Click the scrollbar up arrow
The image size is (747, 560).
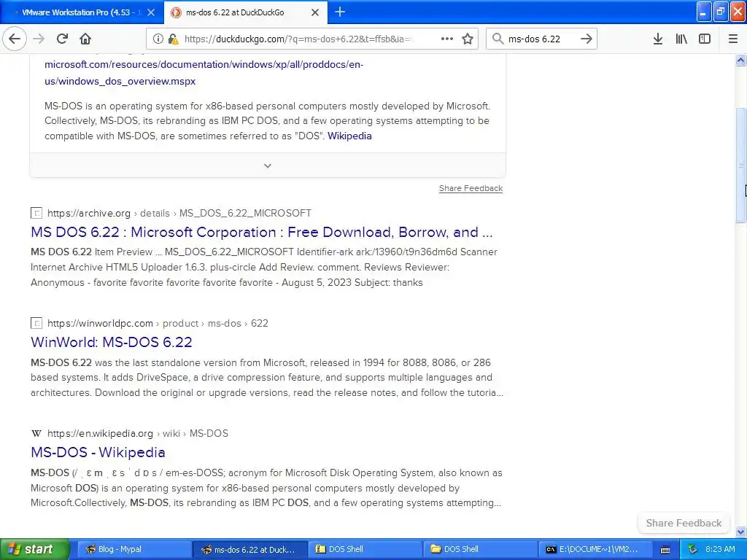point(740,60)
